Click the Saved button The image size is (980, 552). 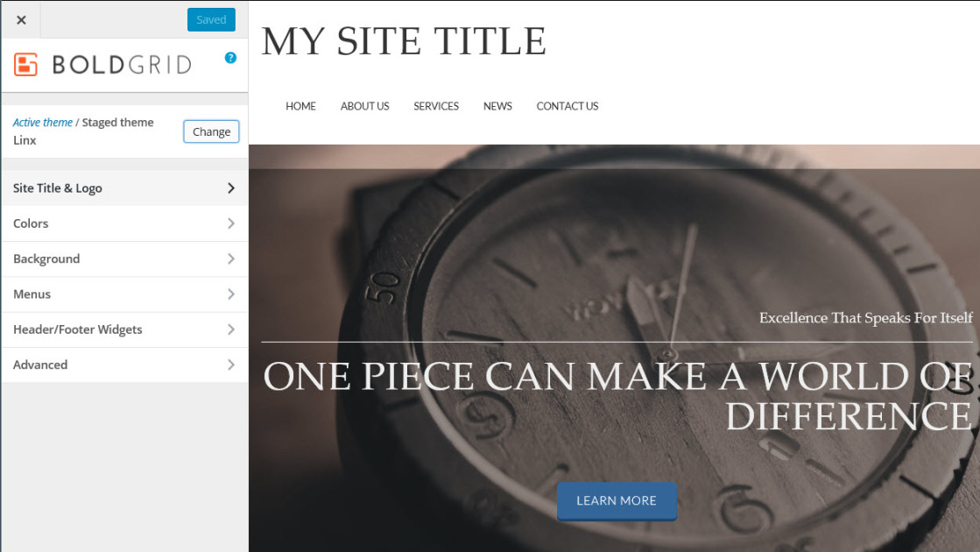211,19
